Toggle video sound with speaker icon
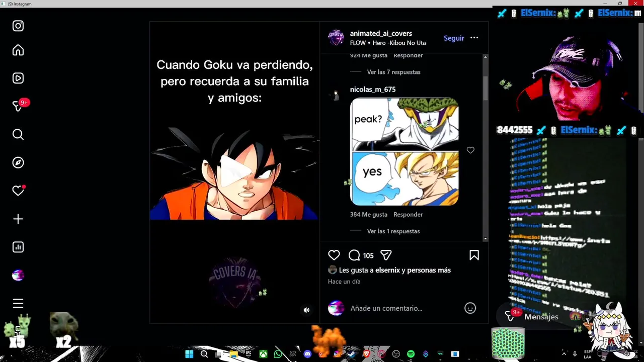The image size is (644, 362). (306, 310)
